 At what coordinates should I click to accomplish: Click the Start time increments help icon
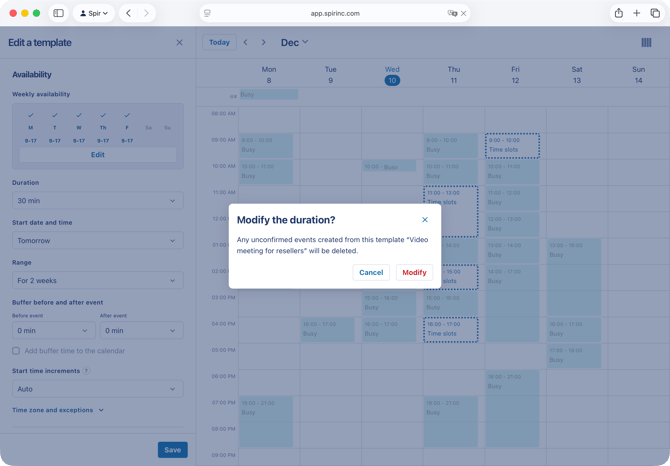point(85,371)
